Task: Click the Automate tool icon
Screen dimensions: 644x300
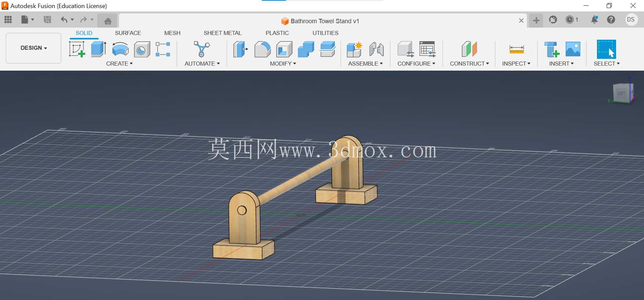Action: click(x=202, y=49)
